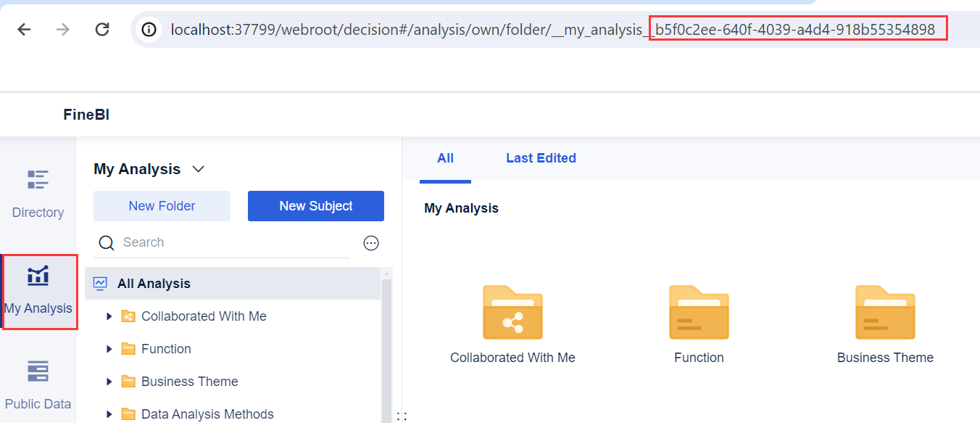Select Data Analysis Methods in the tree
Image resolution: width=980 pixels, height=423 pixels.
pyautogui.click(x=207, y=414)
